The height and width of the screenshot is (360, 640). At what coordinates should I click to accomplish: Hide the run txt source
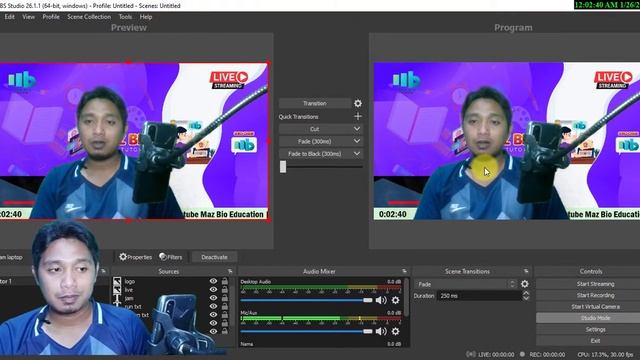click(213, 307)
